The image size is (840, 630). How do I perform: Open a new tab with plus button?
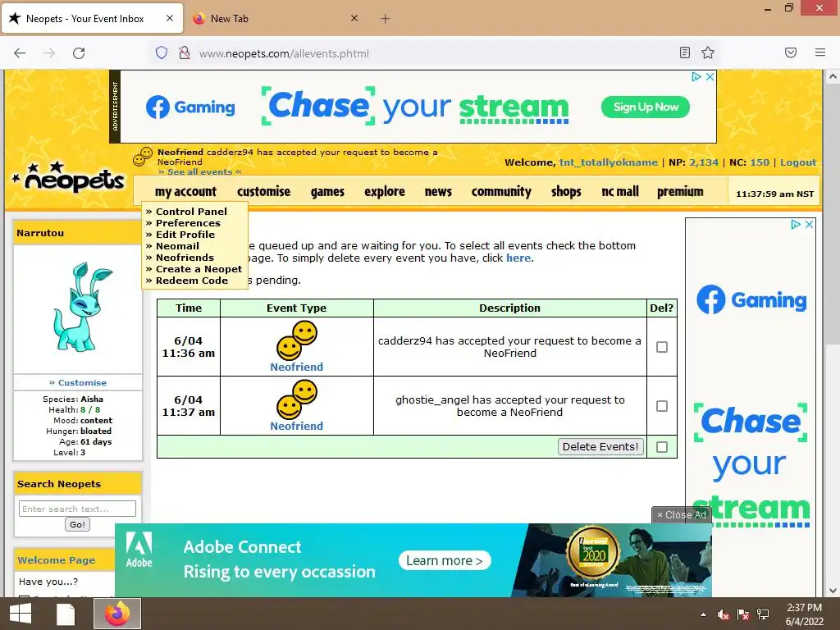tap(386, 19)
